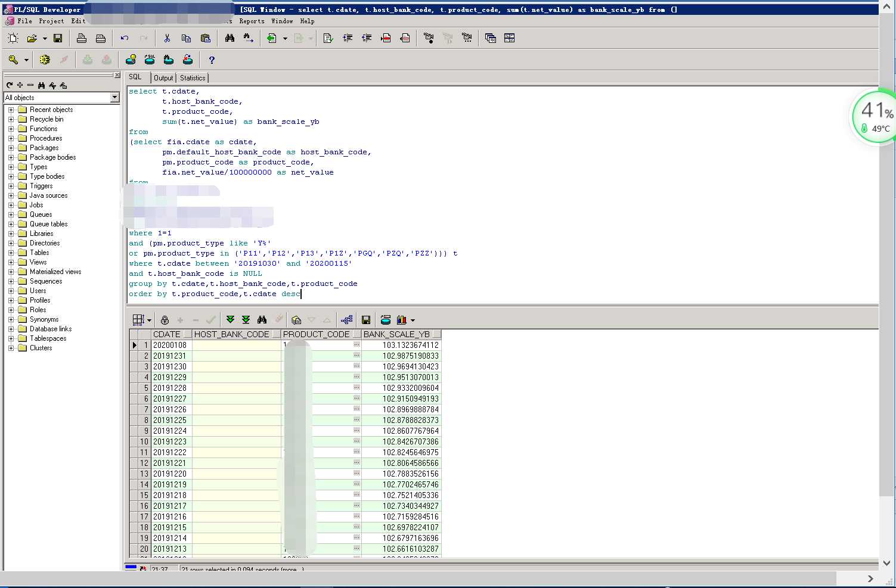Switch to the Statistics tab
Screen dimensions: 896x588
193,78
